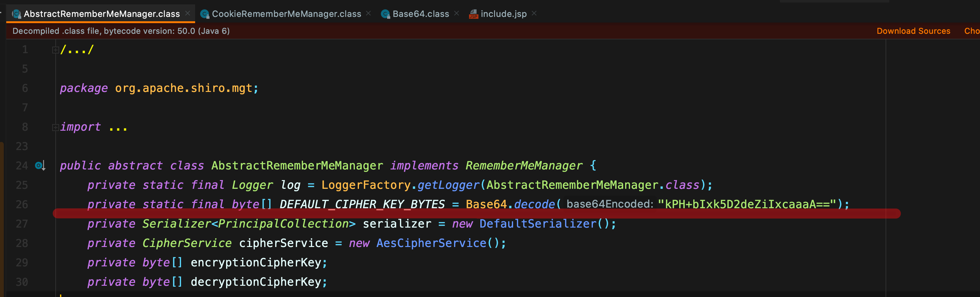
Task: Switch to the CookieRememberMeManager.class tab
Action: pyautogui.click(x=286, y=14)
